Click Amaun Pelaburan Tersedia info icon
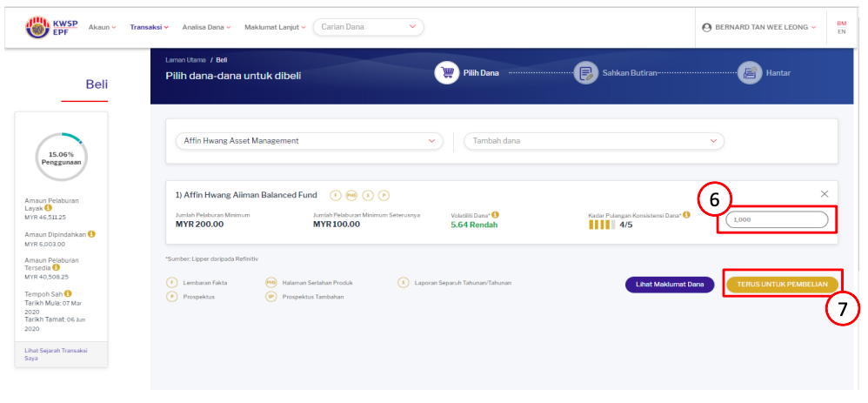 point(56,267)
